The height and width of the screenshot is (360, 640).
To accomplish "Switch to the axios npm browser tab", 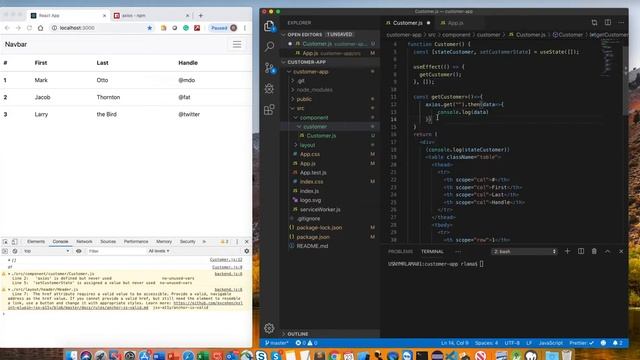I will point(151,16).
